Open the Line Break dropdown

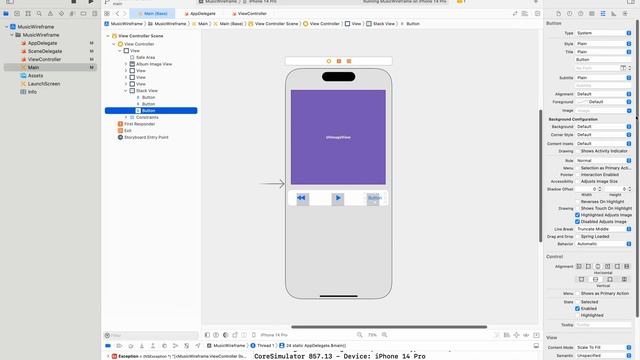(x=603, y=229)
